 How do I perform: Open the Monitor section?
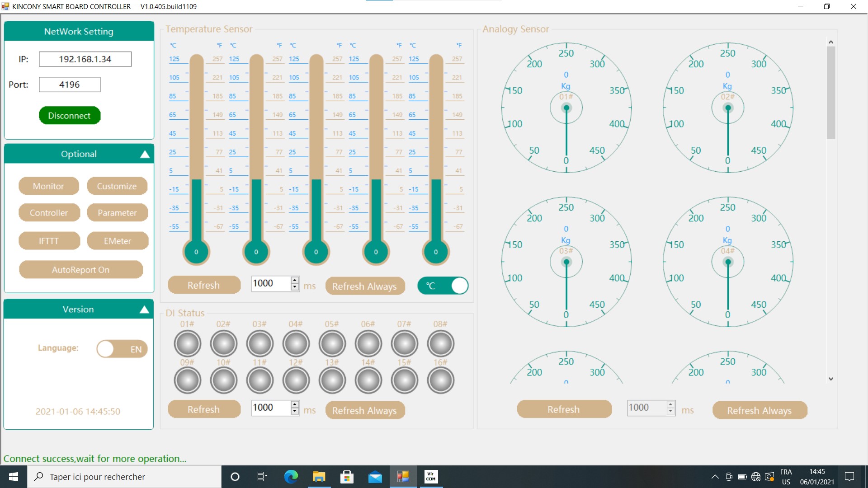[x=48, y=186]
